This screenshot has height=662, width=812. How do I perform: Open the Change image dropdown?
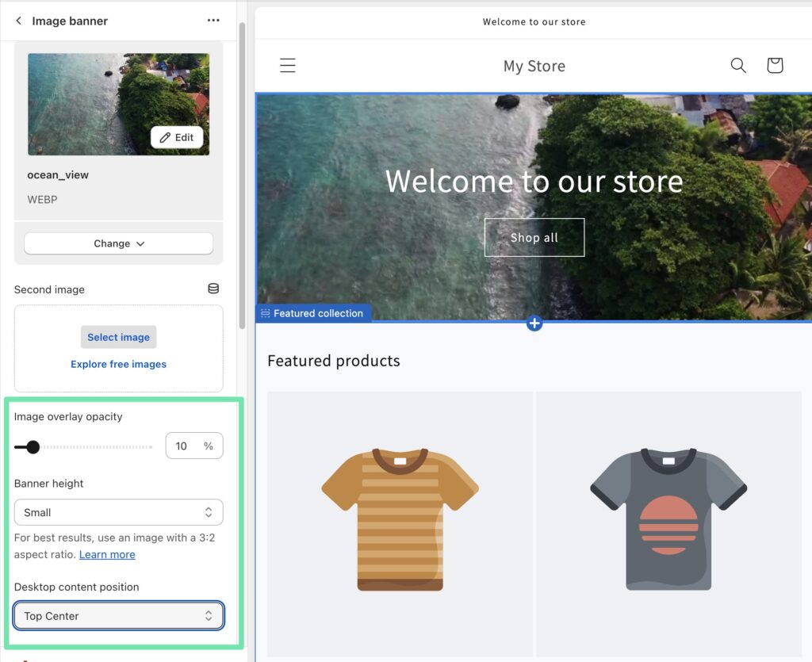click(119, 243)
